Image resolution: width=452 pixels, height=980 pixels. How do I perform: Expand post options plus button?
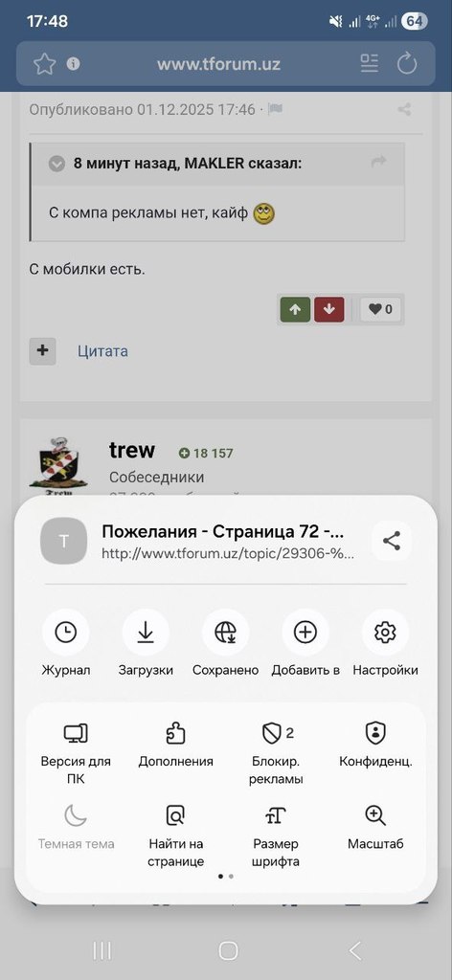(42, 350)
